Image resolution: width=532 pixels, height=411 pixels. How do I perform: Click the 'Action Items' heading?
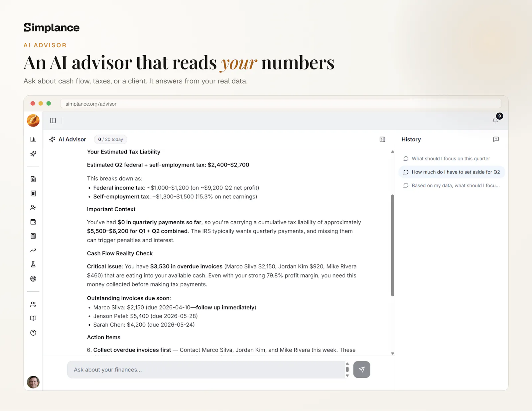coord(104,337)
